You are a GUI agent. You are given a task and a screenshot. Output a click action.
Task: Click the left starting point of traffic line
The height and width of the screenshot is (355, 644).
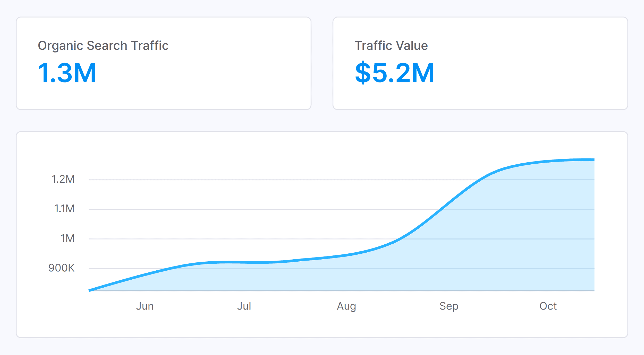tap(90, 290)
